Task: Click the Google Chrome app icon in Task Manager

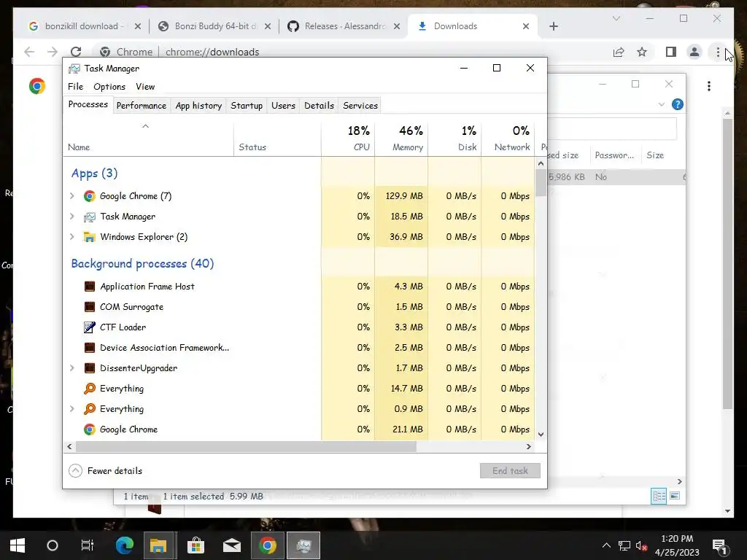Action: pos(89,195)
